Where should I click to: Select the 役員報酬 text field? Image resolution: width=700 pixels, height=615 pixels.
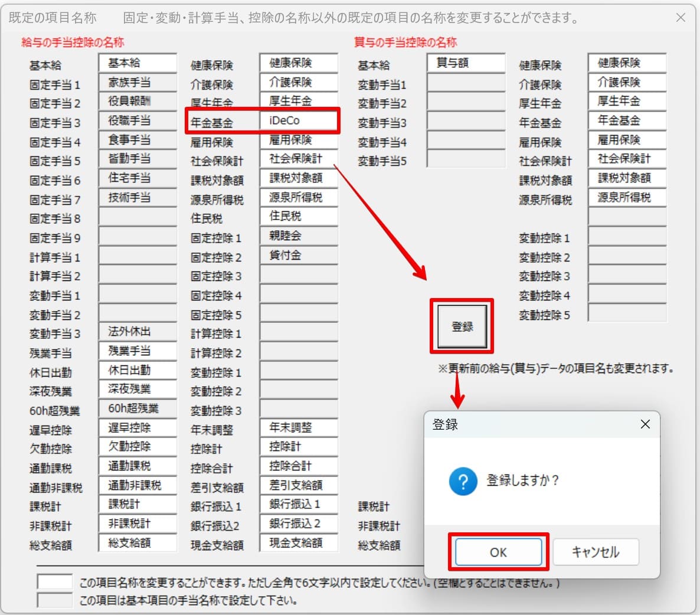pyautogui.click(x=138, y=101)
